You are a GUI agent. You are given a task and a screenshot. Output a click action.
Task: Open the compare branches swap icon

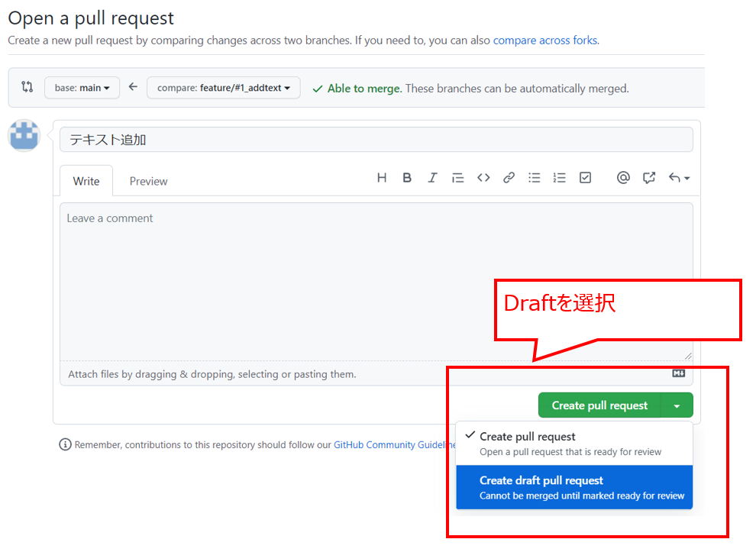(27, 87)
